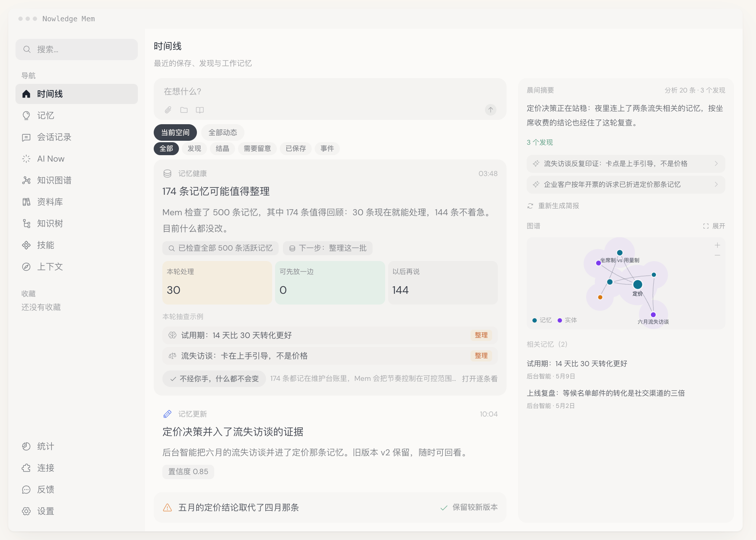This screenshot has width=756, height=540.
Task: Open 知识图谱 graph icon item
Action: 76,180
